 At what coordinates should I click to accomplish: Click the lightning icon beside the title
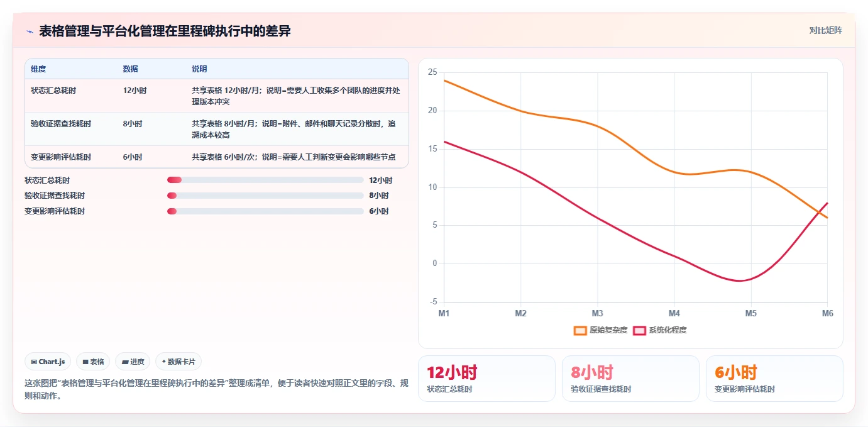30,31
